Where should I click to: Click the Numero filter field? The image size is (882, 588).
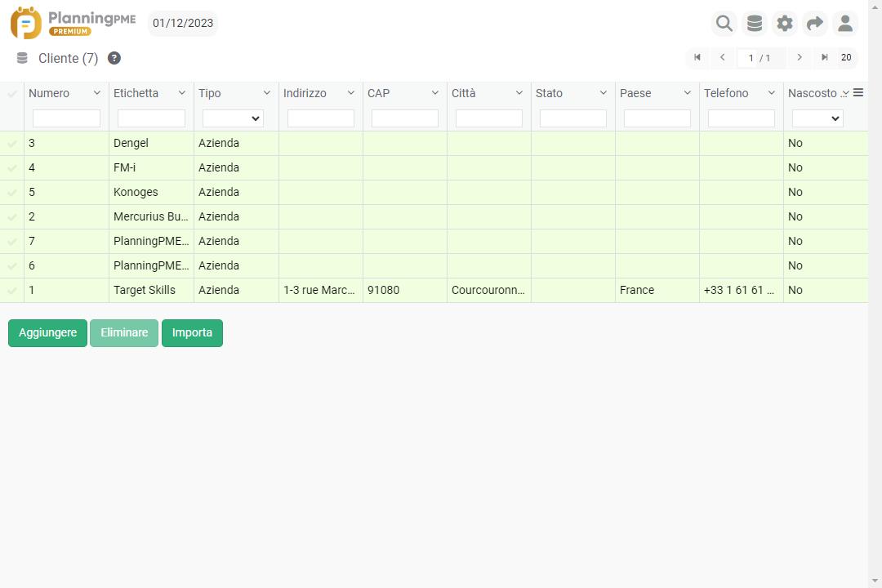[66, 118]
